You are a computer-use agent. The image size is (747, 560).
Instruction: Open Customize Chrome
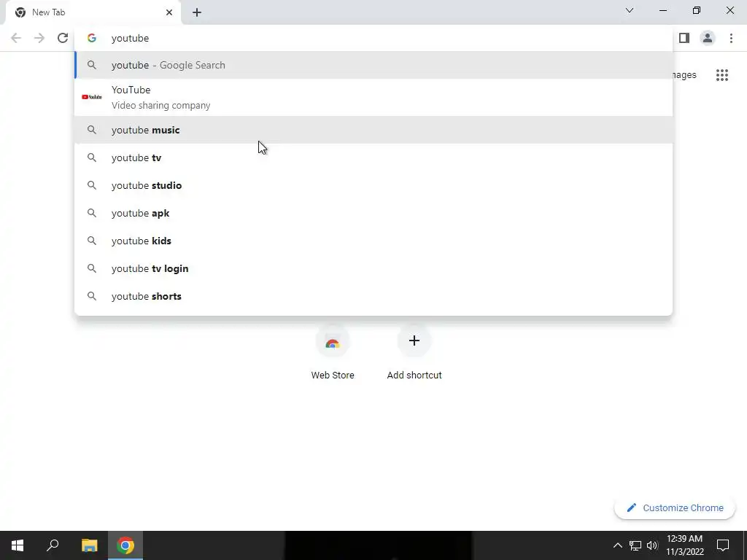coord(675,507)
